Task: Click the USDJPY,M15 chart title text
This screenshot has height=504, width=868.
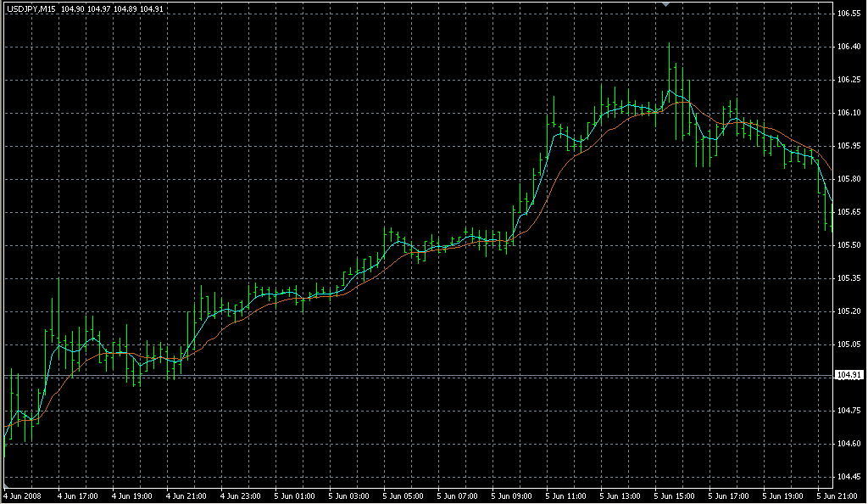Action: 31,9
